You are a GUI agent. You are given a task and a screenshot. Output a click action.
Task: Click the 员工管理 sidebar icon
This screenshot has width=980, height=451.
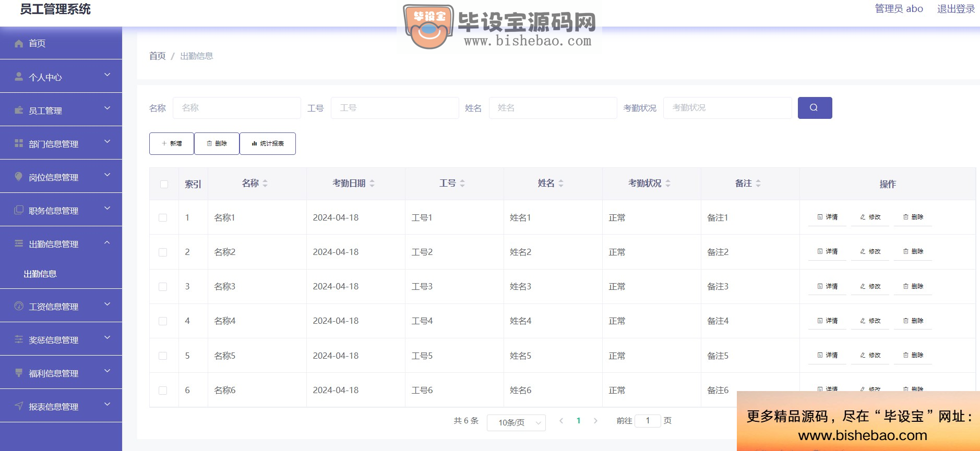19,110
